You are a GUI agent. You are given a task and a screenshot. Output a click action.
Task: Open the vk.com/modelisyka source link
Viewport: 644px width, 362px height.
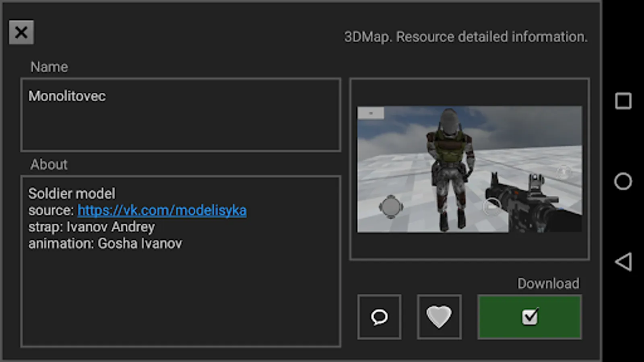click(x=162, y=210)
